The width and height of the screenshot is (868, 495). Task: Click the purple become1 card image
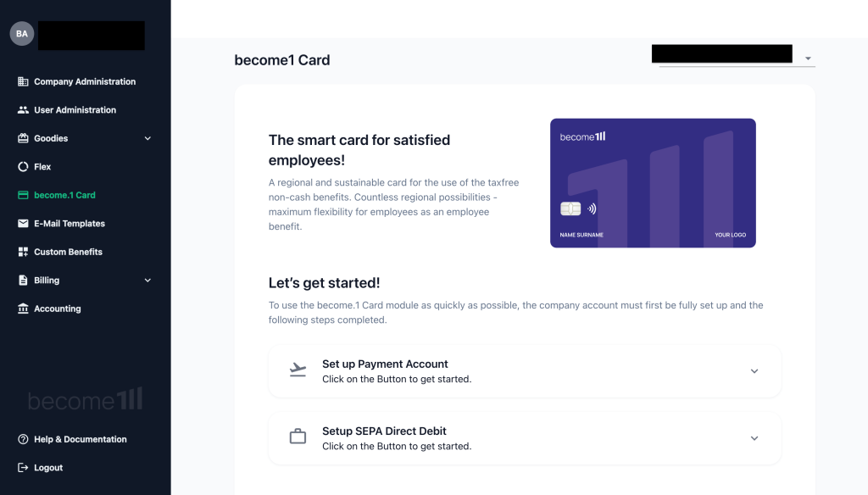point(653,183)
